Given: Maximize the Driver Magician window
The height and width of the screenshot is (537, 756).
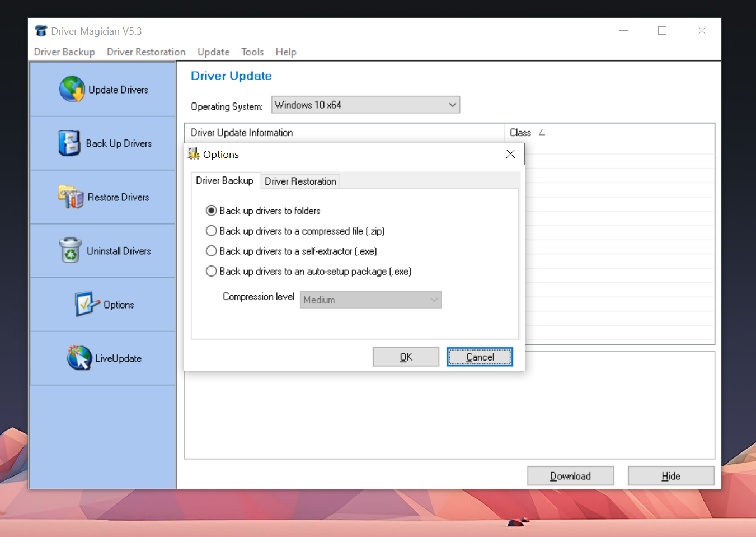Looking at the screenshot, I should tap(662, 31).
